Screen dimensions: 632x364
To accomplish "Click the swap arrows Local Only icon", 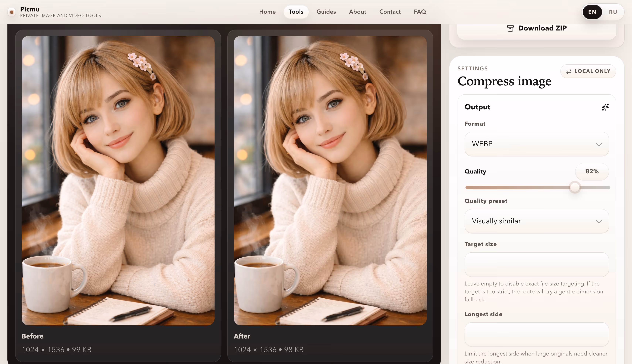I will pyautogui.click(x=568, y=71).
